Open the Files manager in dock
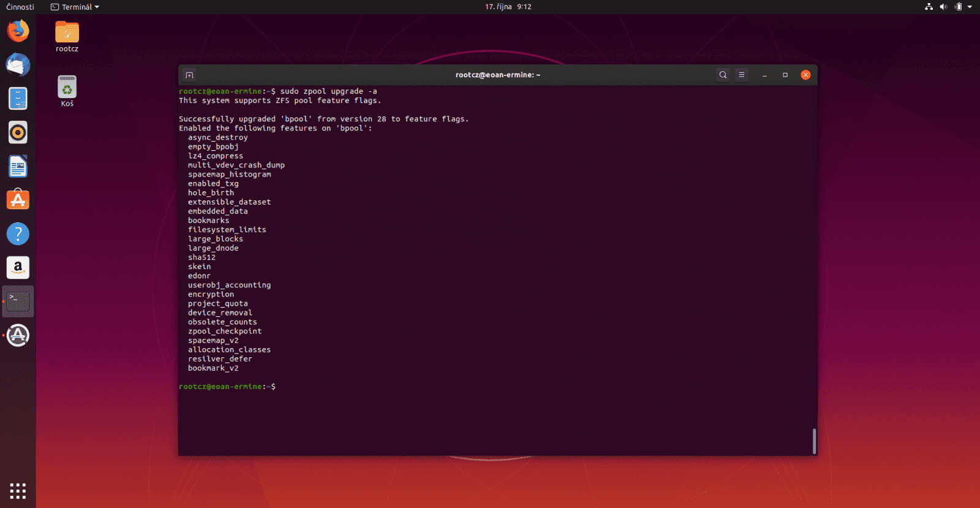Viewport: 980px width, 508px height. point(18,98)
